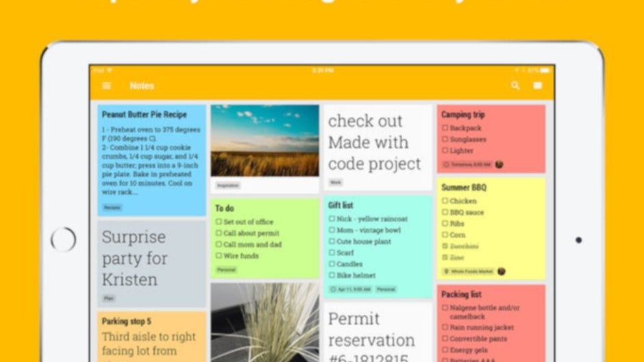Image resolution: width=644 pixels, height=362 pixels.
Task: Check Set out of office
Action: [x=219, y=222]
